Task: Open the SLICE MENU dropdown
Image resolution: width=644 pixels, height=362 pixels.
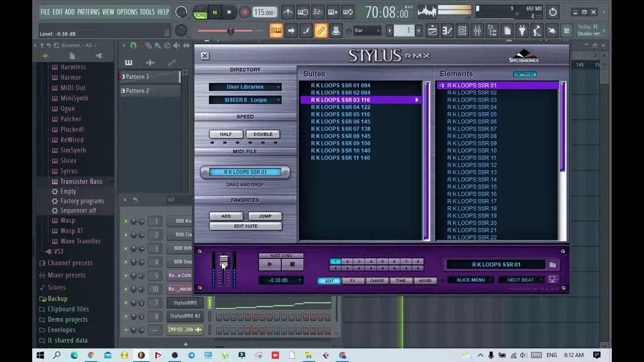Action: point(471,280)
